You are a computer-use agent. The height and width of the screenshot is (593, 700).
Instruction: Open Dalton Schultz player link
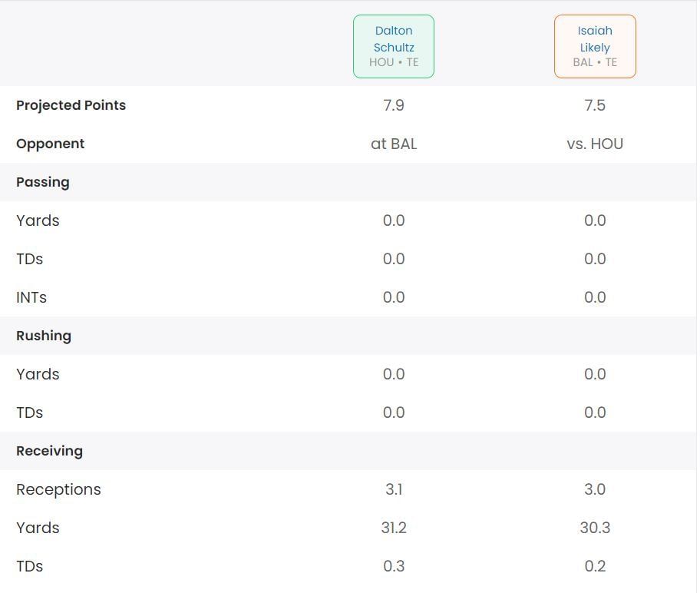[394, 38]
